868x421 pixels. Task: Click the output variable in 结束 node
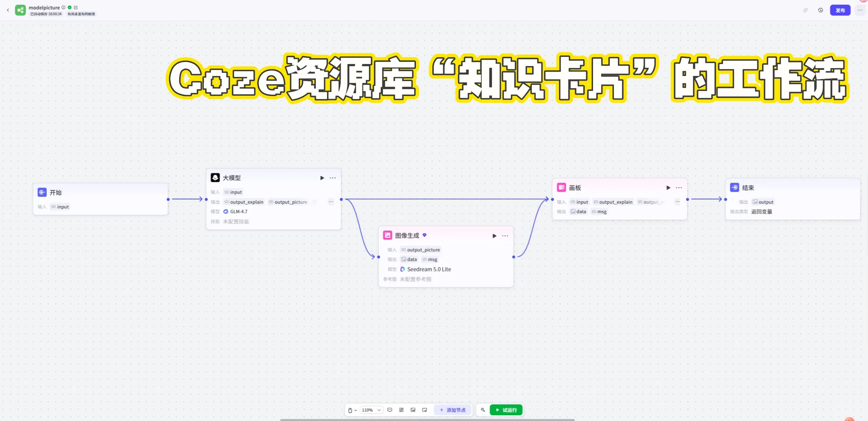(x=763, y=202)
